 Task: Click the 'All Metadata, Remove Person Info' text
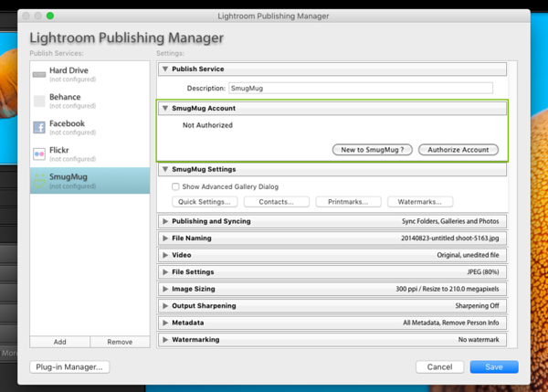451,323
